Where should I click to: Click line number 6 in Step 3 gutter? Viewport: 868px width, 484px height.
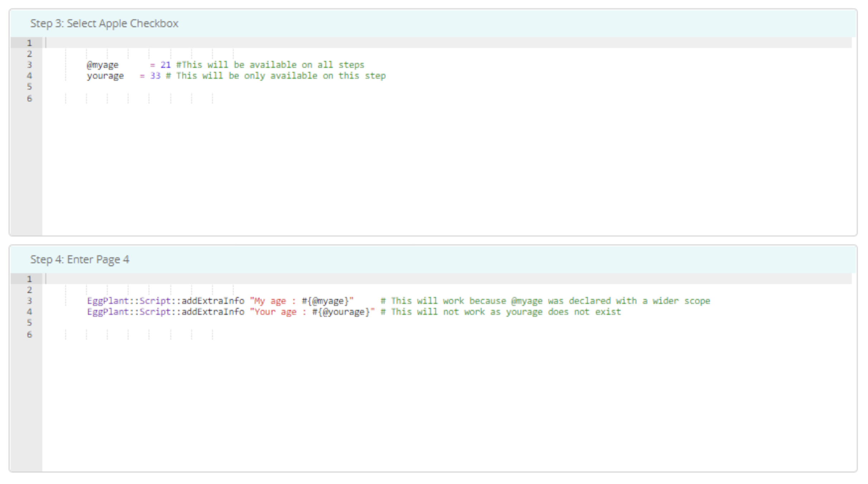(29, 99)
